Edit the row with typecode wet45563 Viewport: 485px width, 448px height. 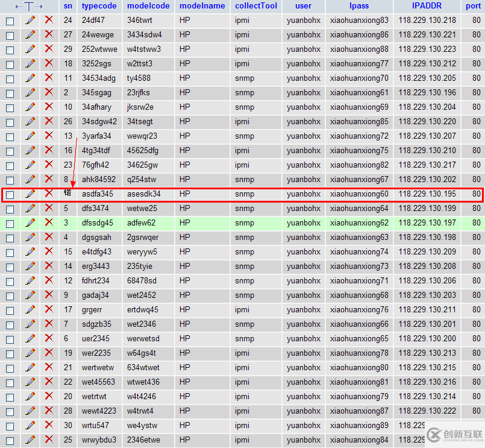(30, 382)
